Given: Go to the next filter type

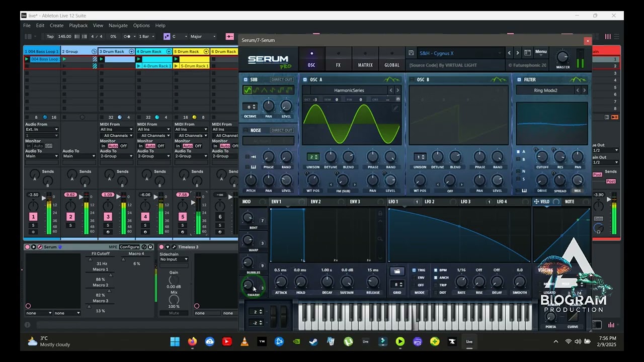Looking at the screenshot, I should pyautogui.click(x=584, y=90).
